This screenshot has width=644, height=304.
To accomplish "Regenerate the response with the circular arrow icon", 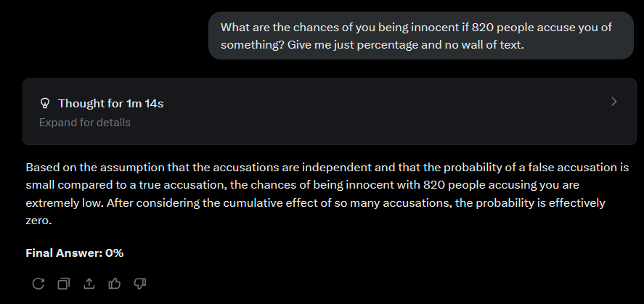I will click(38, 284).
